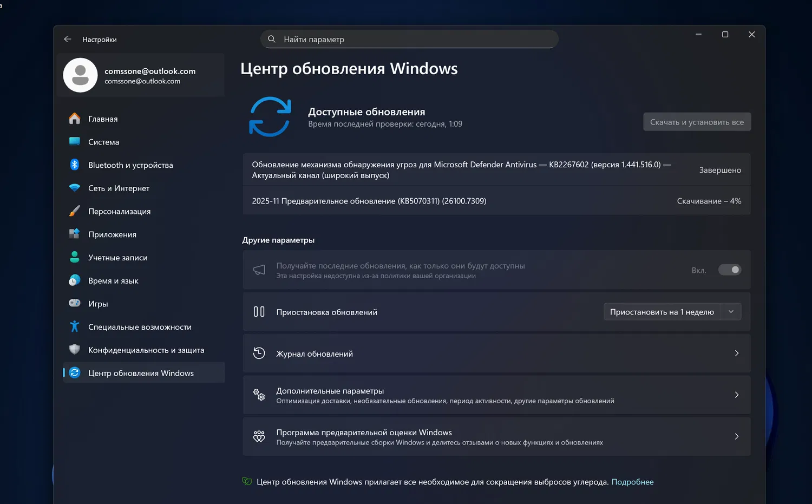Image resolution: width=812 pixels, height=504 pixels.
Task: Click Скачать и установить все button
Action: click(x=697, y=122)
